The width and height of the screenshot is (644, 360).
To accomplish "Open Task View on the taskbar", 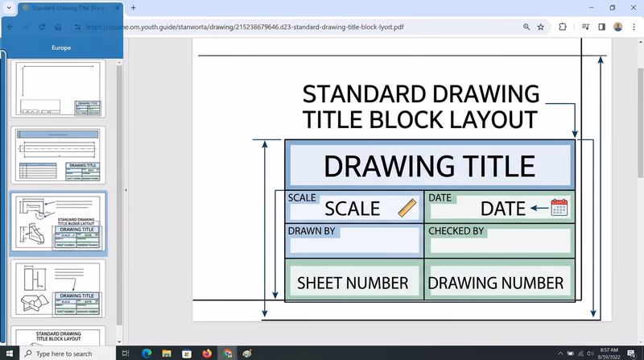I will pyautogui.click(x=126, y=354).
